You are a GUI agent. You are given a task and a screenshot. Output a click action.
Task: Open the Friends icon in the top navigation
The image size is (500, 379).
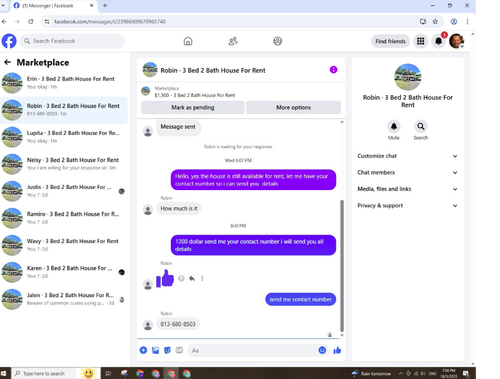pos(233,41)
